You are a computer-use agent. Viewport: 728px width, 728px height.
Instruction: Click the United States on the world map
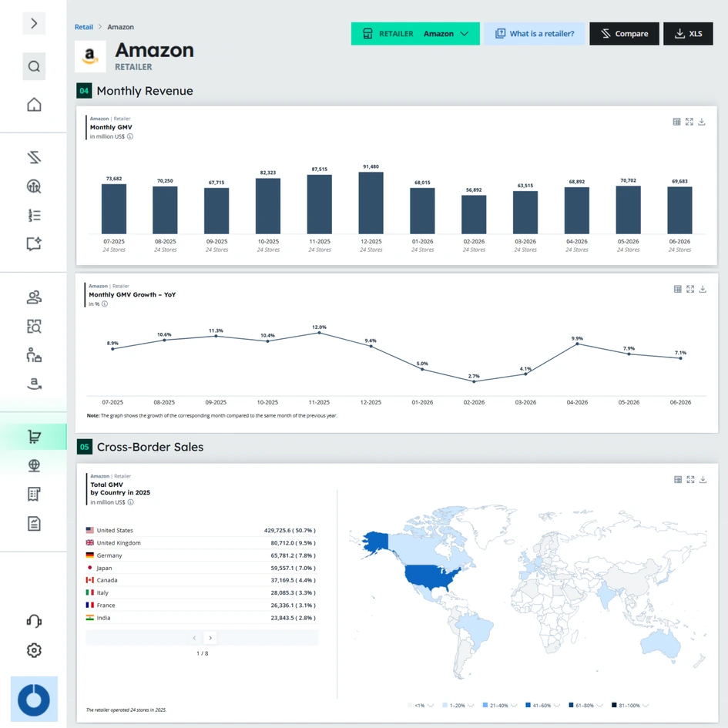coord(429,575)
